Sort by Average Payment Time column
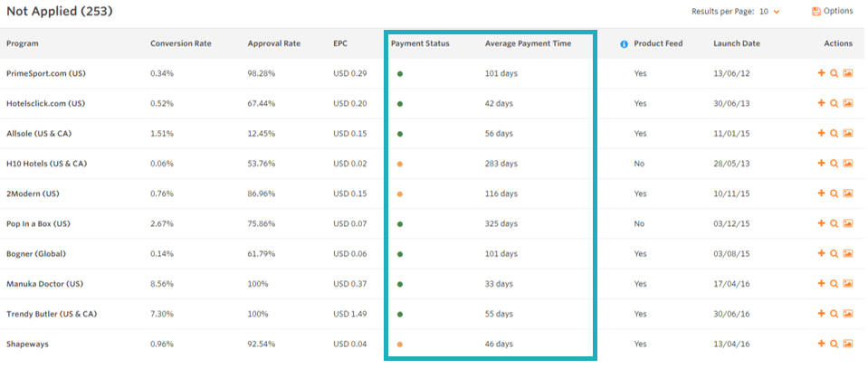 click(x=528, y=43)
